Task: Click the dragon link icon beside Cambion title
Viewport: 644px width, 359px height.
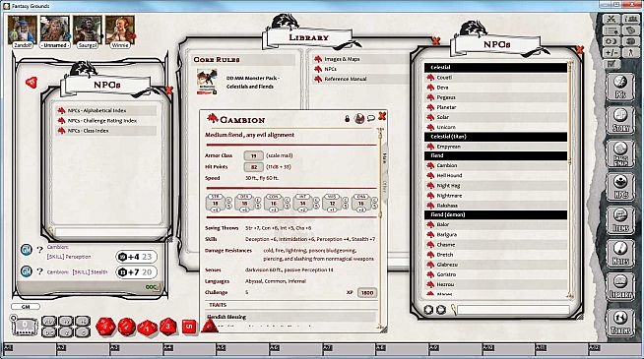Action: click(x=213, y=119)
